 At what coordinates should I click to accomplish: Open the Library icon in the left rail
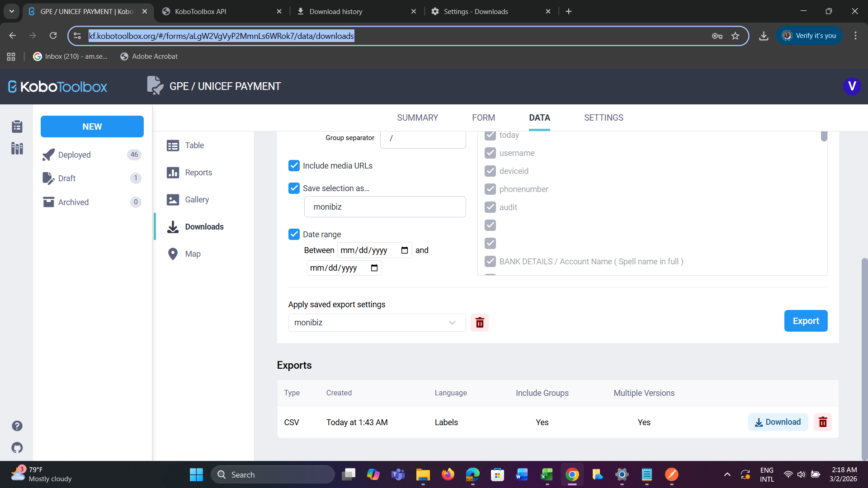[x=17, y=148]
